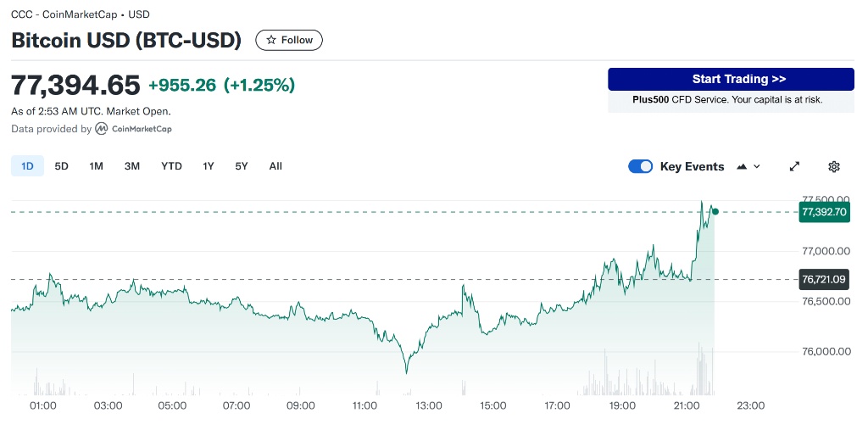Switch chart to 1Y range
The image size is (868, 424).
point(209,166)
